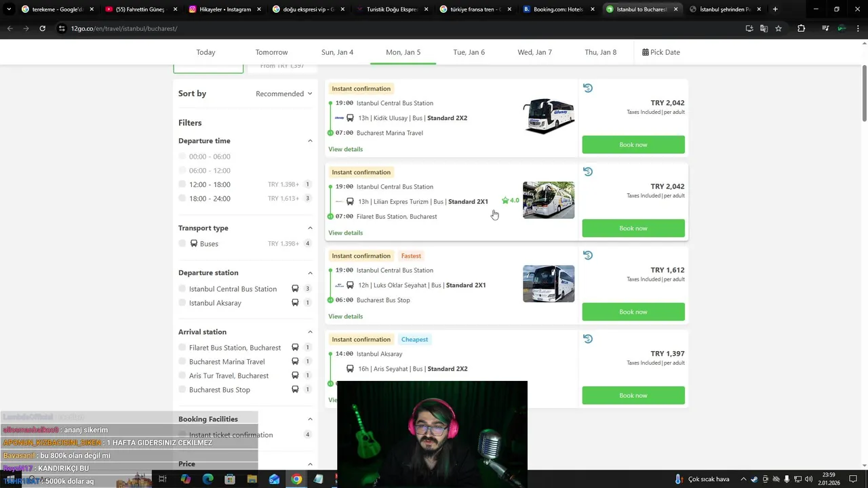The image size is (868, 488).
Task: Tick Bucharest Marina Travel arrival filter
Action: click(182, 362)
